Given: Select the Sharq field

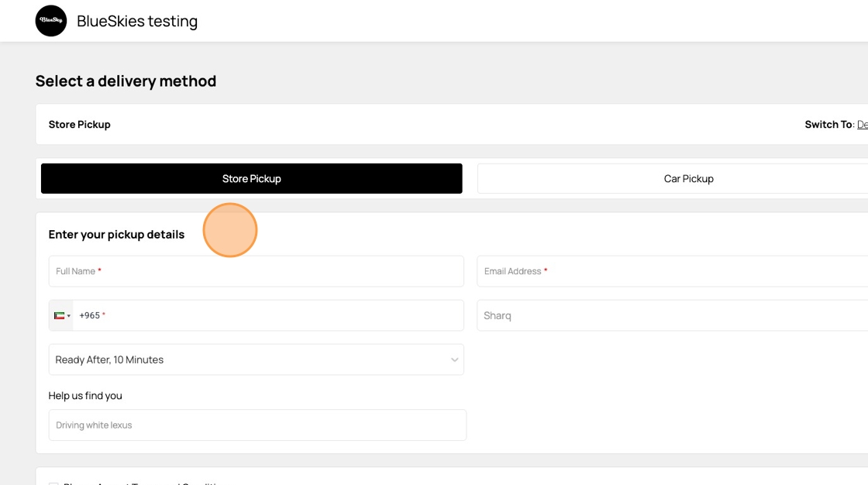Looking at the screenshot, I should 671,315.
